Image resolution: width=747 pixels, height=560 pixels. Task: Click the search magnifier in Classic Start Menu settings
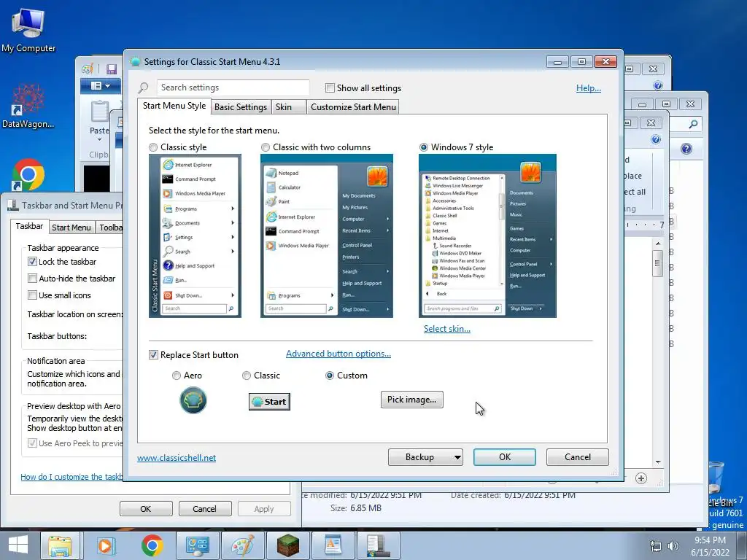click(144, 87)
